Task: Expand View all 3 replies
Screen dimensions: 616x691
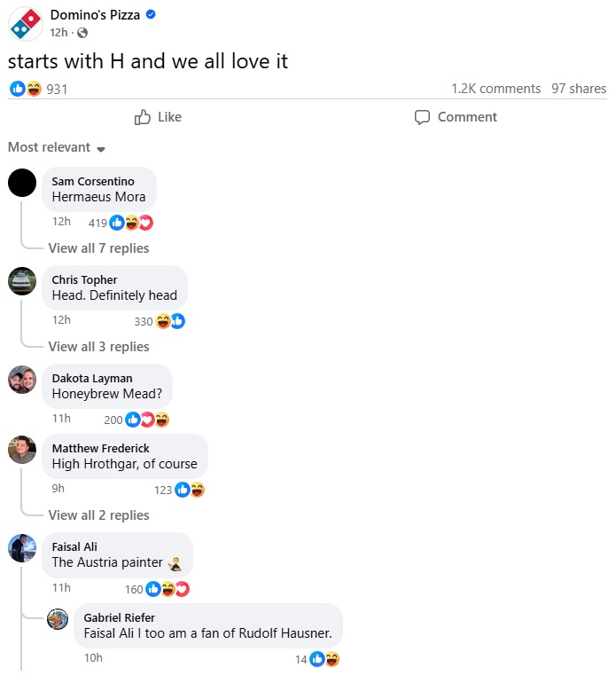Action: [98, 347]
